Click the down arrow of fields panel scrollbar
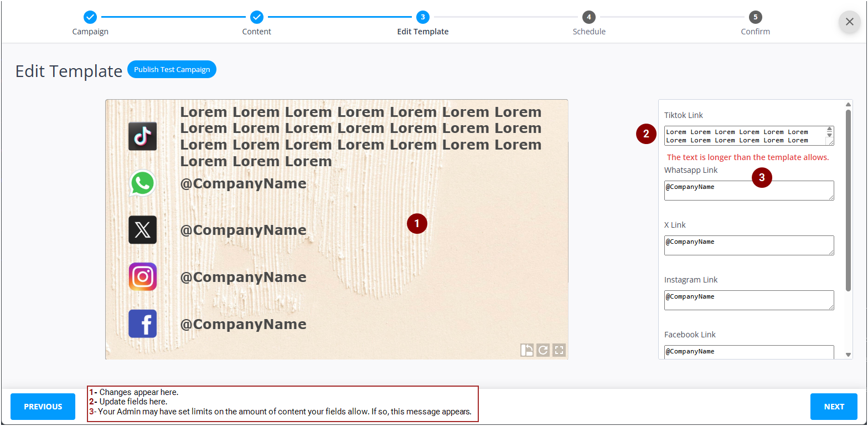This screenshot has height=426, width=868. click(848, 355)
